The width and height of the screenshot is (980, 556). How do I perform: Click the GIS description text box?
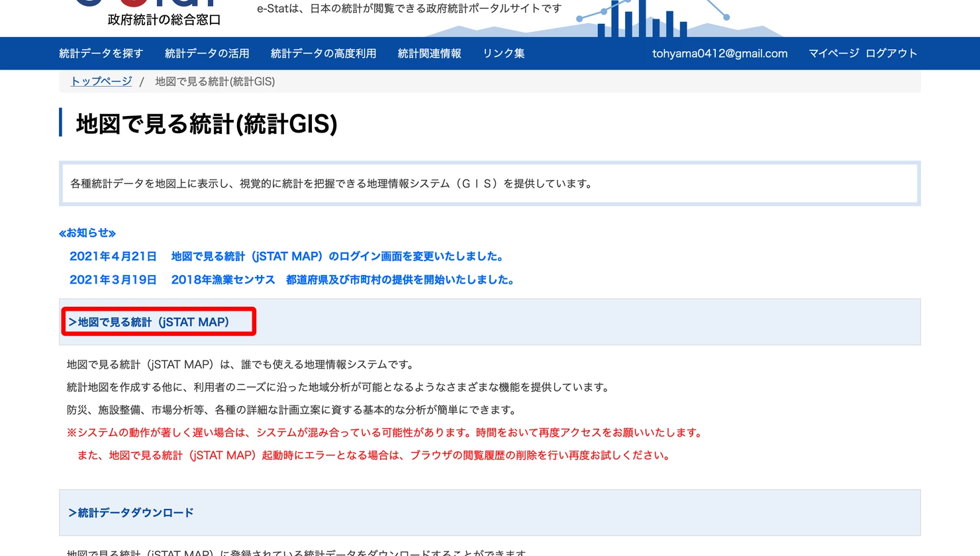[x=490, y=184]
